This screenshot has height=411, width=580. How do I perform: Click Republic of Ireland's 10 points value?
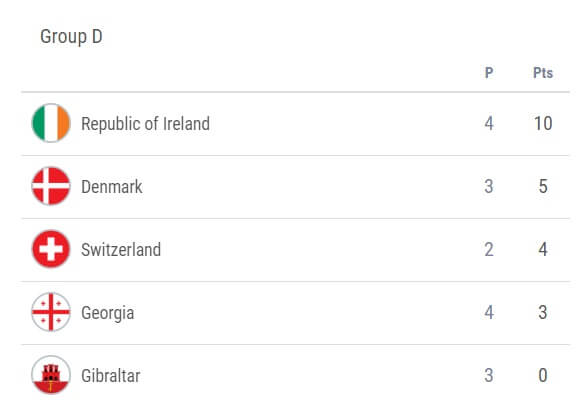coord(543,123)
